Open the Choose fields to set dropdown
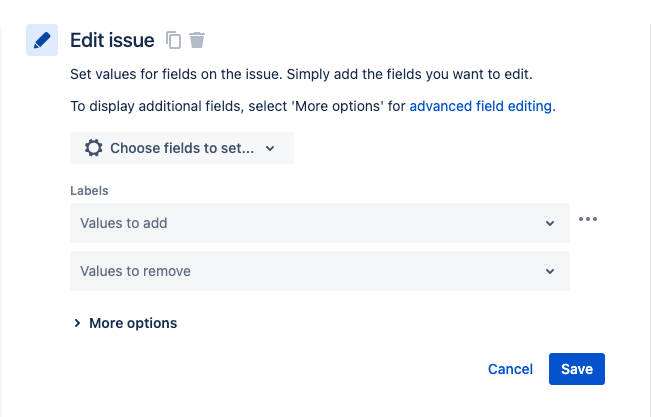 point(182,148)
